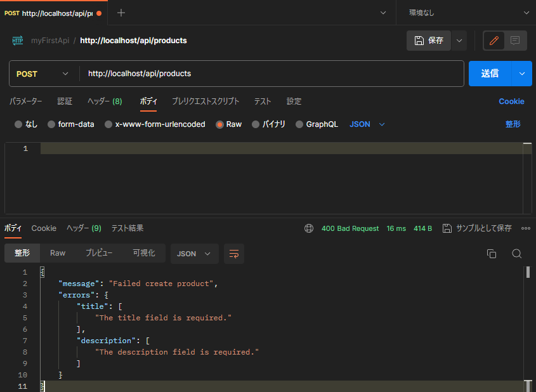
Task: Search the response with magnifier icon
Action: (x=516, y=254)
